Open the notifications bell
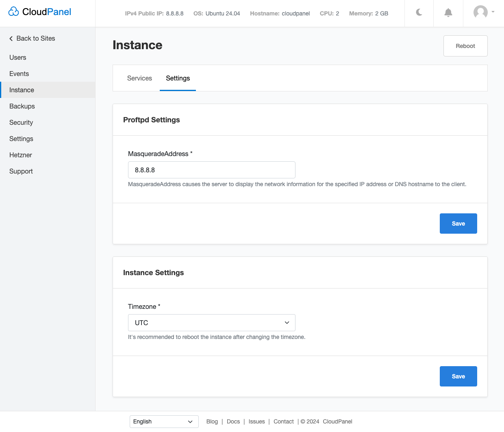504x432 pixels. 448,13
